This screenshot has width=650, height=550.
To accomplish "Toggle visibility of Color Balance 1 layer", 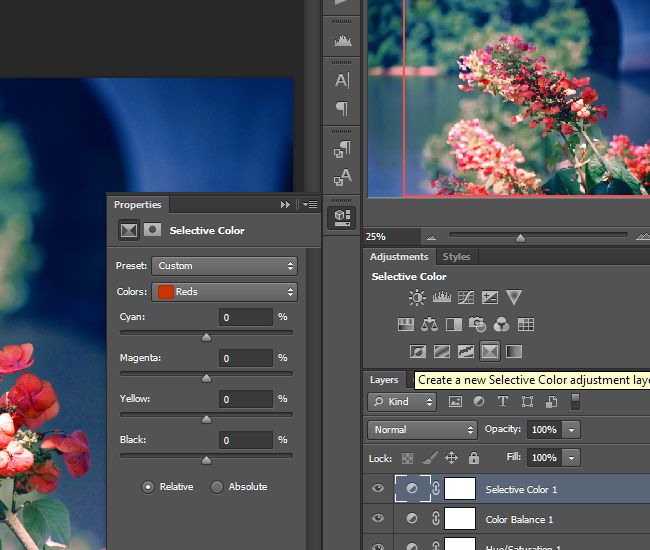I will coord(378,519).
